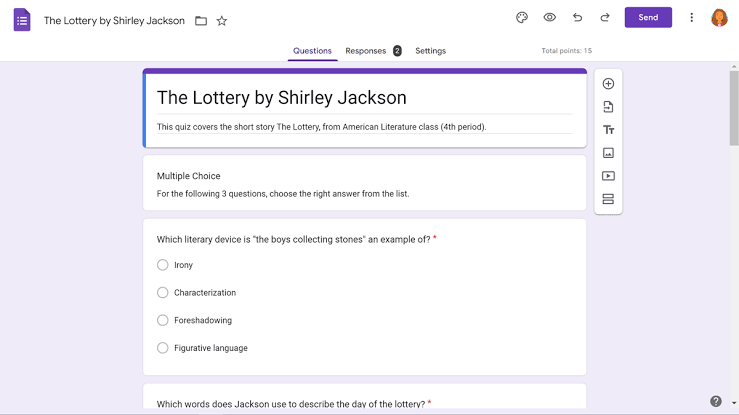Click the Multiple Choice section title

point(189,176)
